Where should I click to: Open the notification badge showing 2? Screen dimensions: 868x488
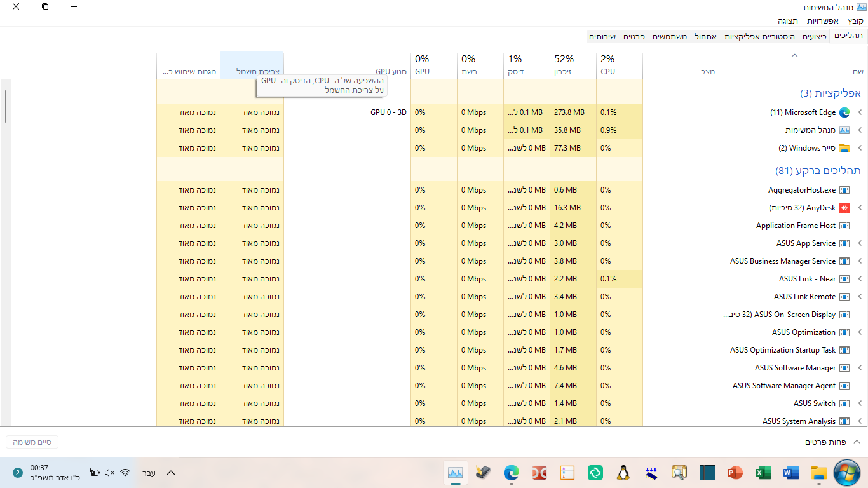[17, 473]
